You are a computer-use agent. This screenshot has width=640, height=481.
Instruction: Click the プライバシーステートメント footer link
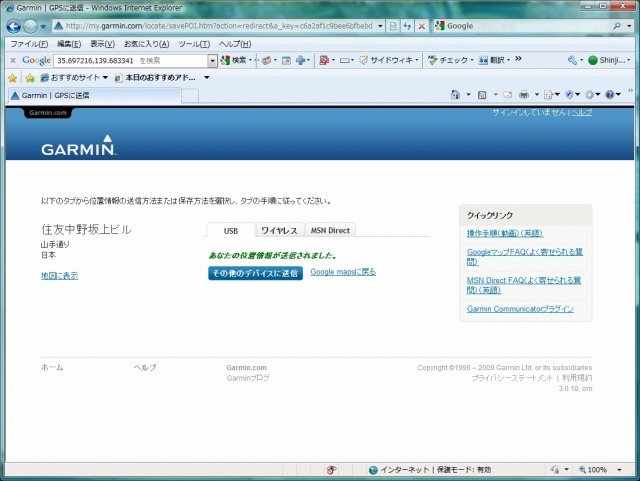tap(512, 378)
